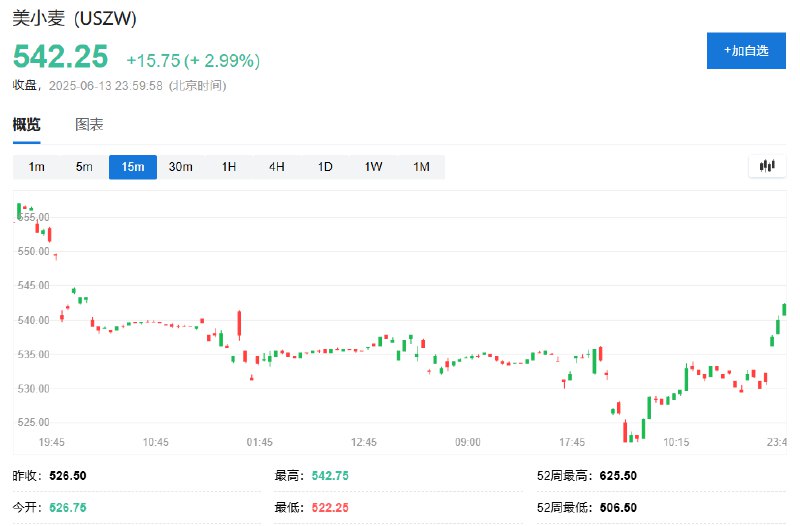
Task: Click the 10:45 time axis label
Action: click(156, 442)
